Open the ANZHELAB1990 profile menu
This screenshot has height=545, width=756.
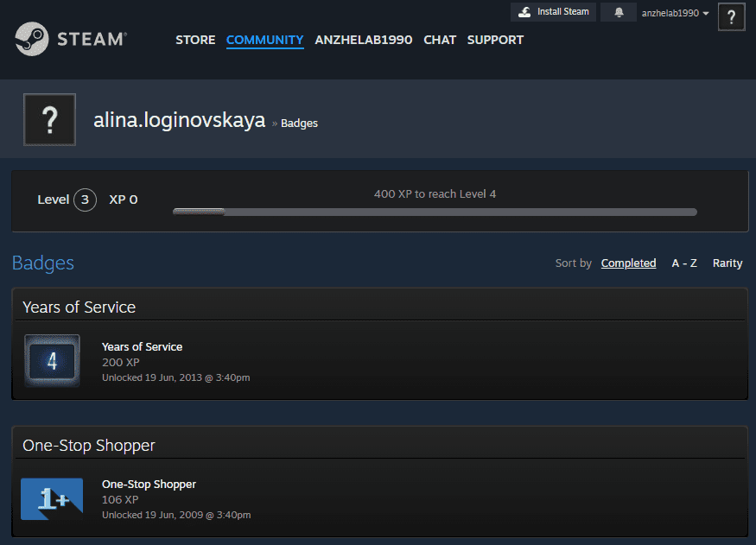pyautogui.click(x=363, y=40)
